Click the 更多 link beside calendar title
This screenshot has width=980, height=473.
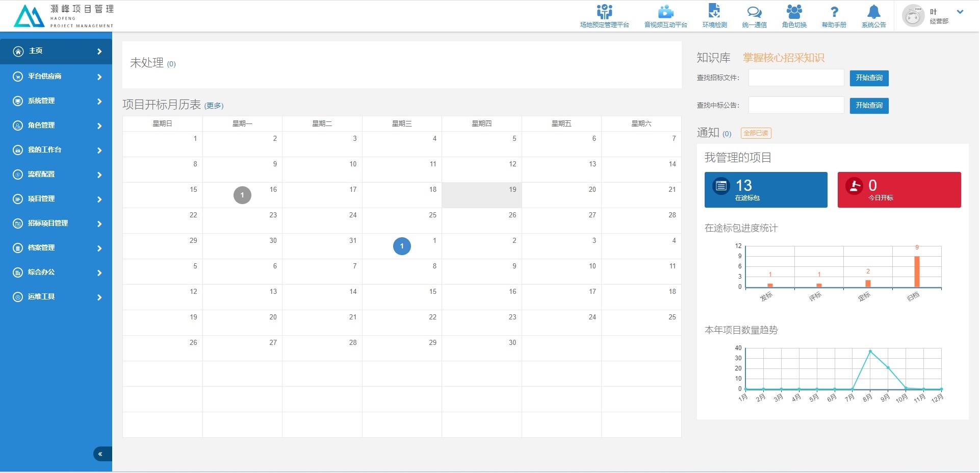(x=214, y=106)
